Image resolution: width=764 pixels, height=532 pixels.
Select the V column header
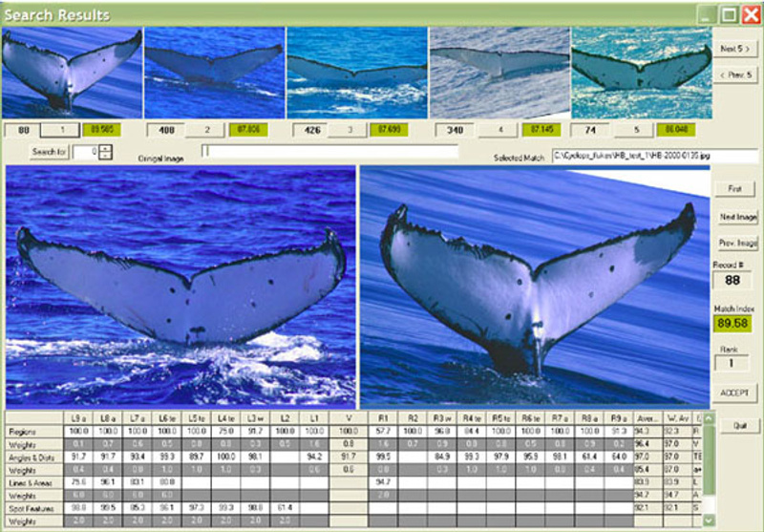(349, 418)
